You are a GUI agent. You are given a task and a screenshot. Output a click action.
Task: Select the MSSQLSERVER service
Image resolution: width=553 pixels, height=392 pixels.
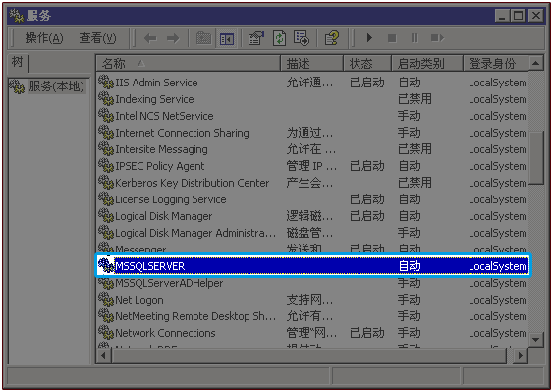tap(312, 266)
